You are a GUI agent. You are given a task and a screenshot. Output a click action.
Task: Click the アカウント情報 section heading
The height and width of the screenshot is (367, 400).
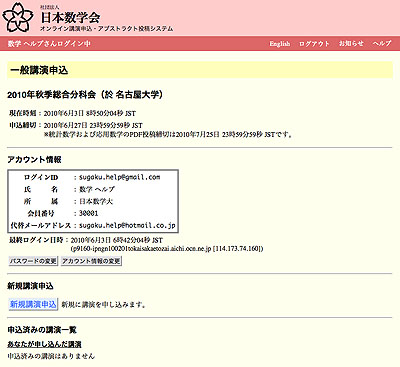tap(34, 160)
